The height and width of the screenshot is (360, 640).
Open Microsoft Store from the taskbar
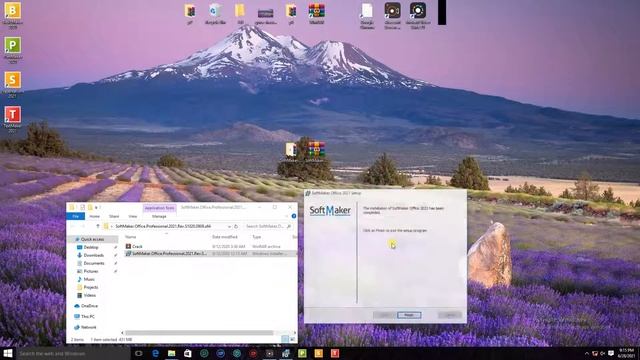[188, 353]
